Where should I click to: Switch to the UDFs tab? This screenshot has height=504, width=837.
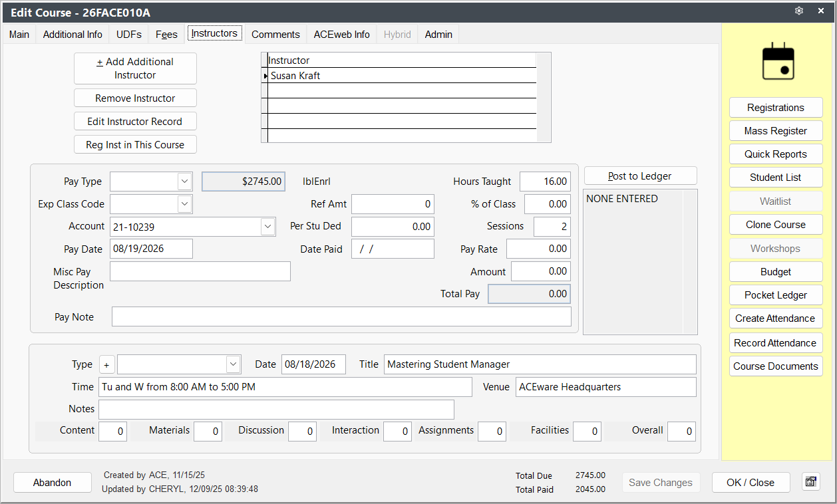[129, 35]
